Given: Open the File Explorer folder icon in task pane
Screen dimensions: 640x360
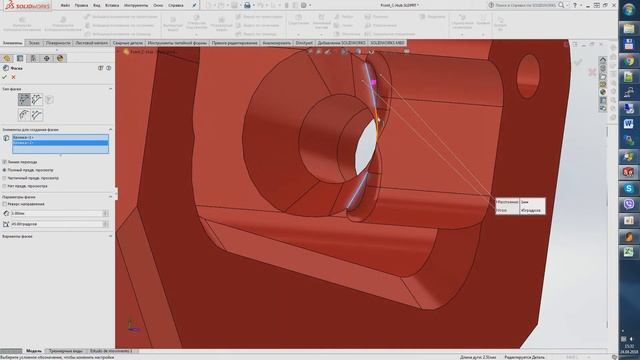Looking at the screenshot, I should pyautogui.click(x=603, y=76).
